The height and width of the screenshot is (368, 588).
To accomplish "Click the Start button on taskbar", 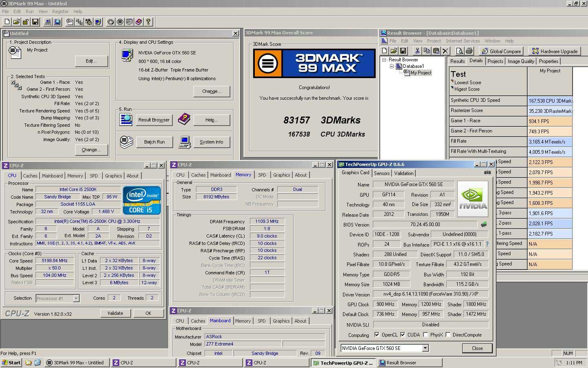I will pos(11,363).
